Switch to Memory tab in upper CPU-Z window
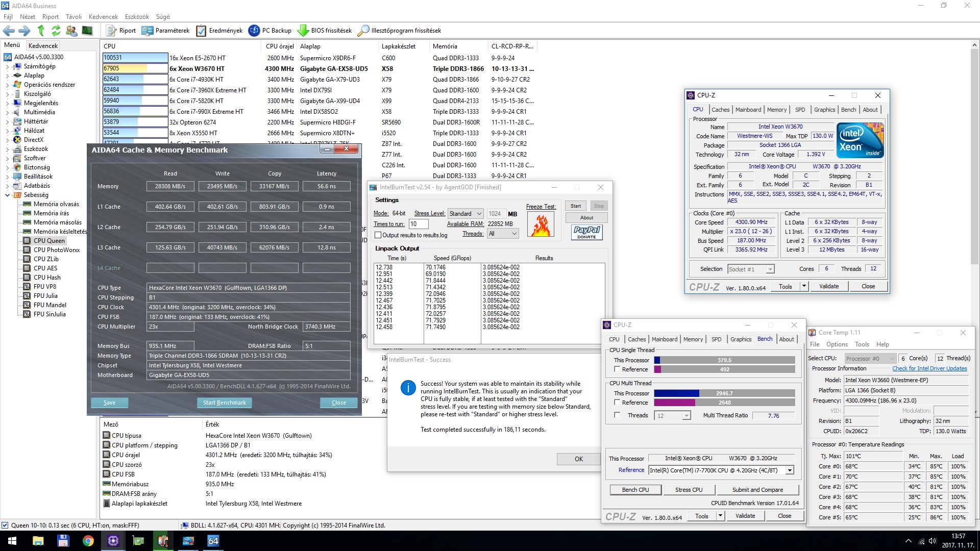The height and width of the screenshot is (551, 980). (x=776, y=110)
